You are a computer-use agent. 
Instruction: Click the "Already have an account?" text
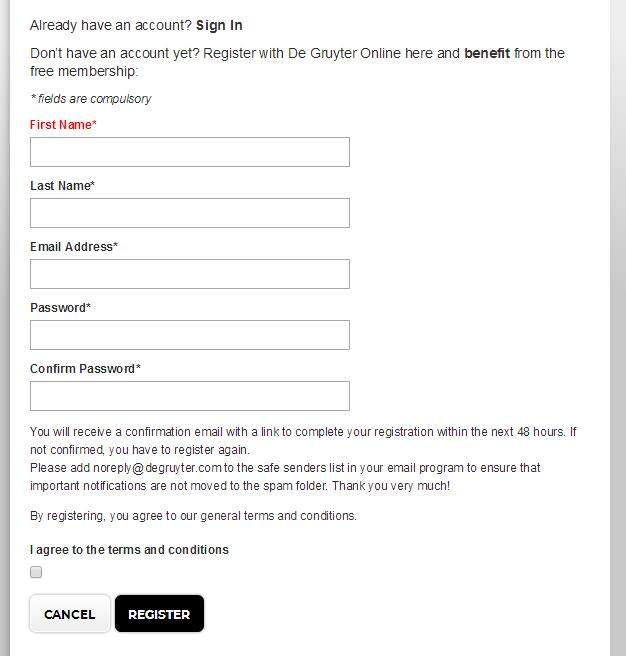pos(110,25)
